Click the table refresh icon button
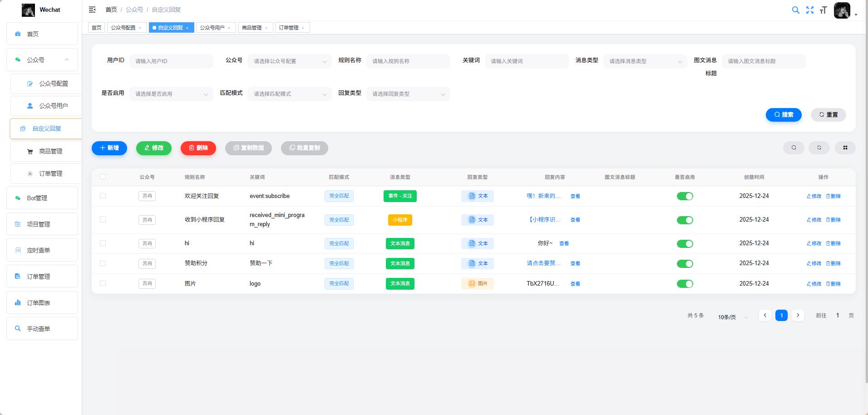 click(819, 148)
